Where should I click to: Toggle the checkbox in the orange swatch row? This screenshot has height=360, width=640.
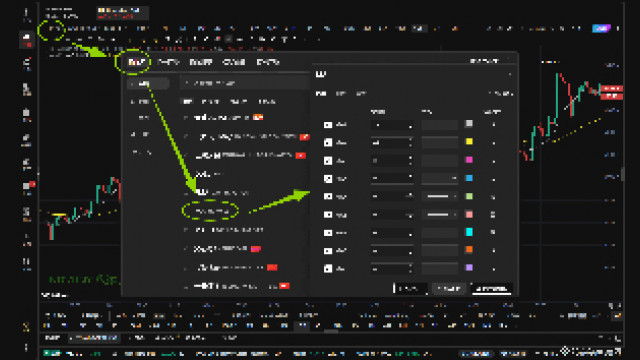tap(328, 251)
